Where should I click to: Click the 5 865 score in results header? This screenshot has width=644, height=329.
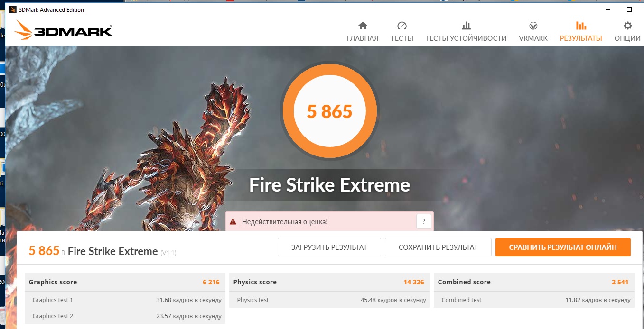pos(44,251)
